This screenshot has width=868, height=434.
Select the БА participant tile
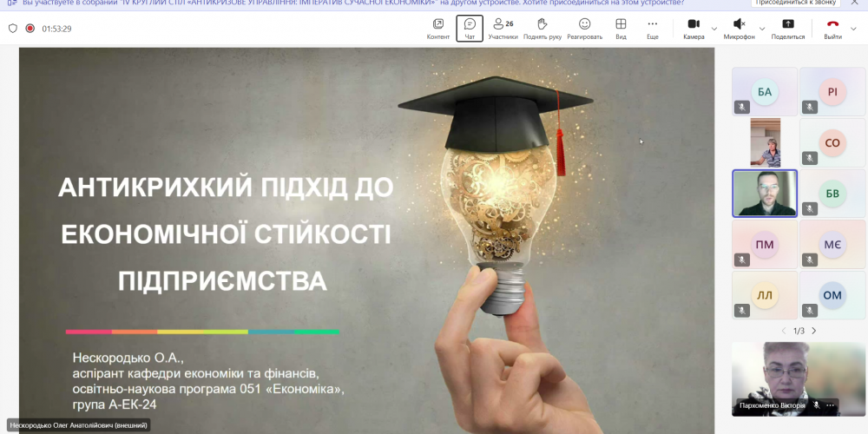[765, 92]
